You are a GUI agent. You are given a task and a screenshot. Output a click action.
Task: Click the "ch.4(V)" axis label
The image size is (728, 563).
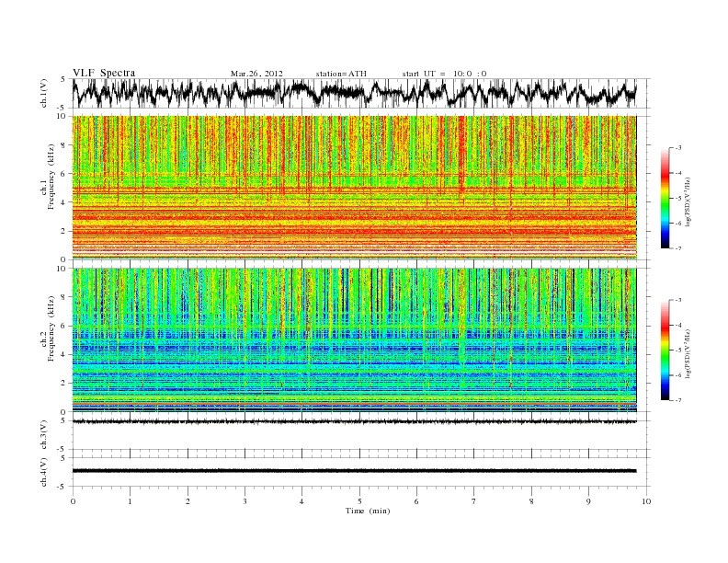44,472
